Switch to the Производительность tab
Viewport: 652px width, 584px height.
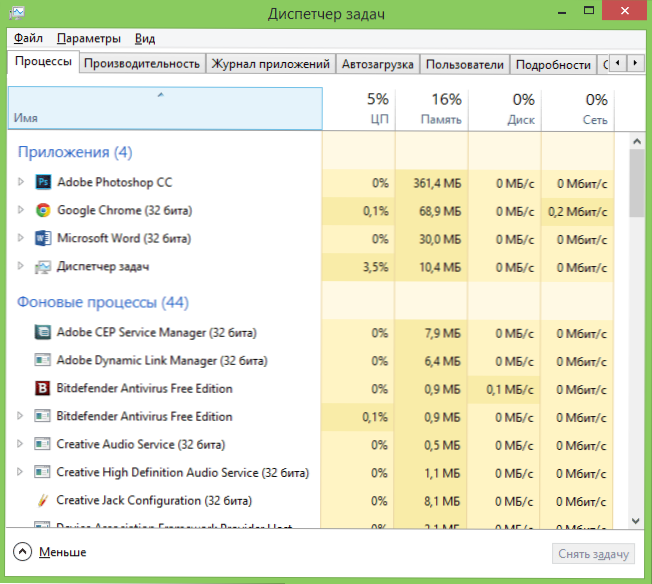[x=142, y=64]
